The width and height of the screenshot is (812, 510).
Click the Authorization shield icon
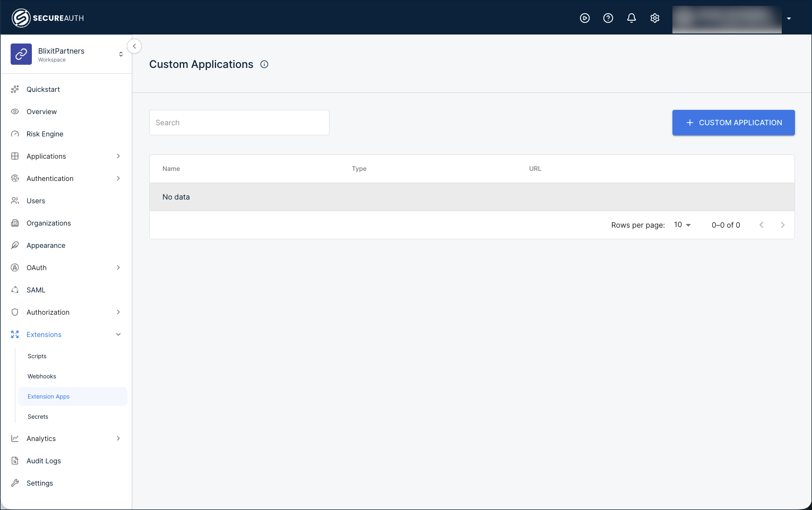click(15, 312)
